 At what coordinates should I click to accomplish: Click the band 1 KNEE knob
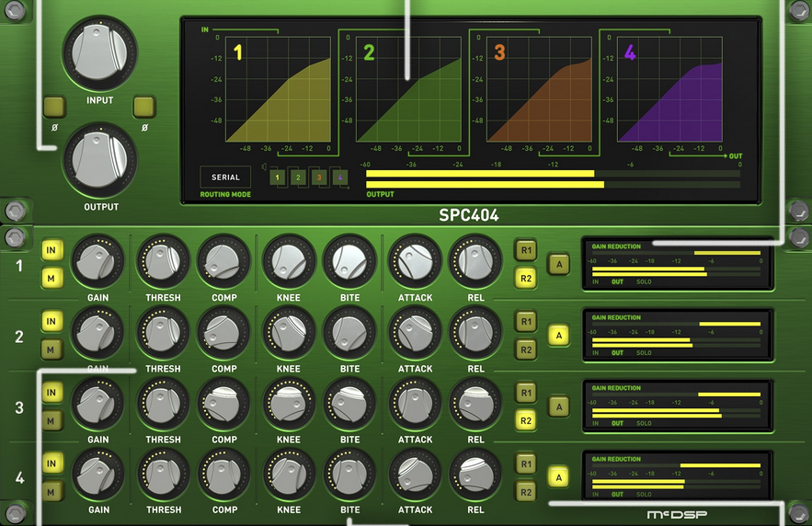point(289,262)
